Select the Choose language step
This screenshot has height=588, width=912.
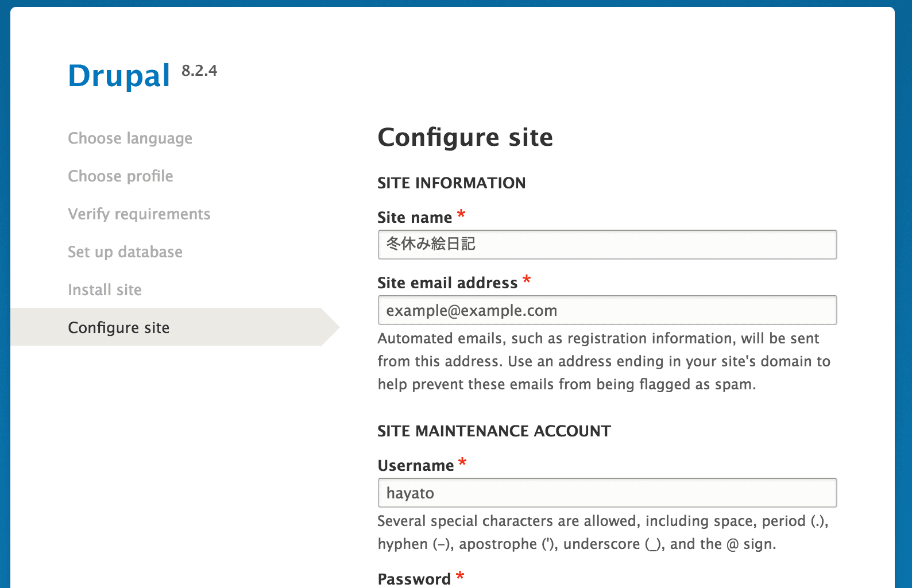coord(130,138)
